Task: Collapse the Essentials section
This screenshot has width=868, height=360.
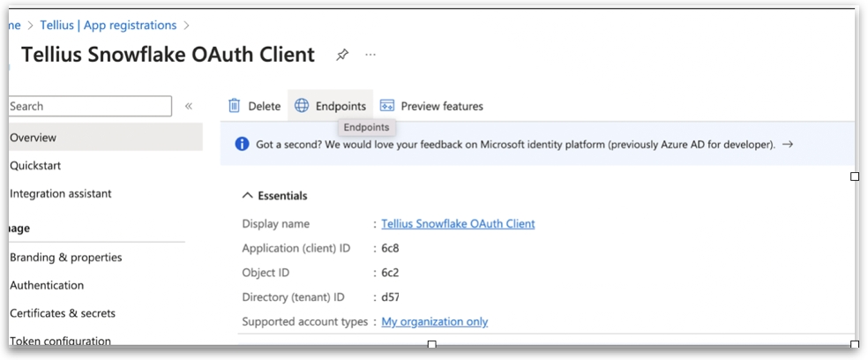Action: 246,196
